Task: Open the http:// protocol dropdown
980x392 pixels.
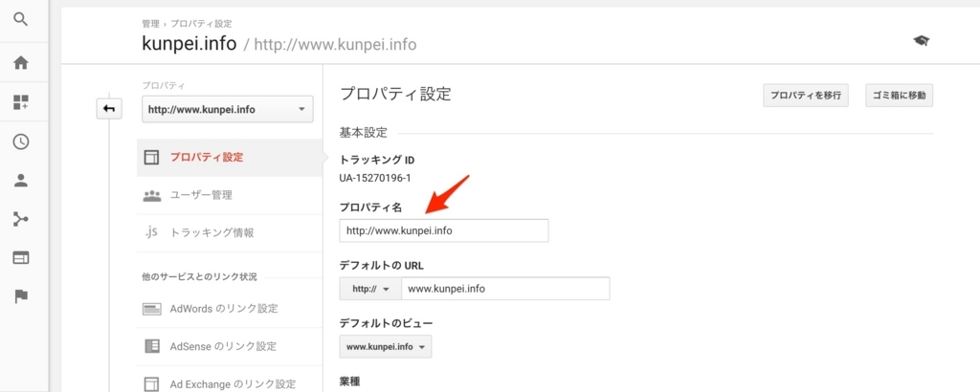Action: coord(370,289)
